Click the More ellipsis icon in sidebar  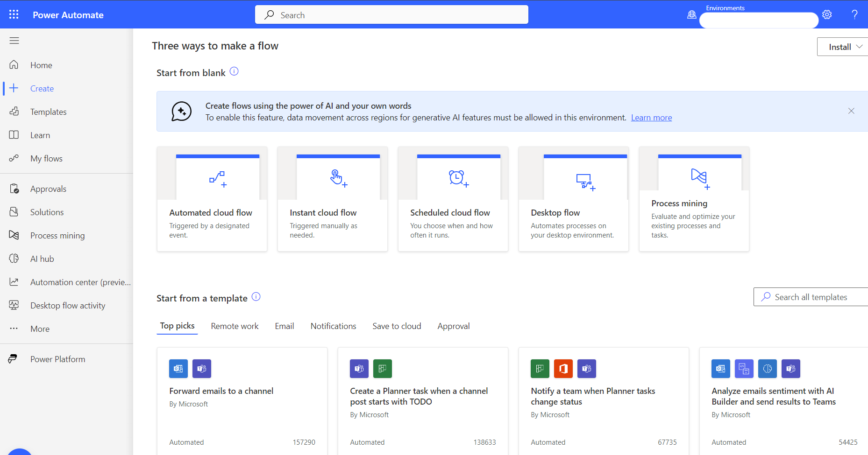click(x=14, y=329)
